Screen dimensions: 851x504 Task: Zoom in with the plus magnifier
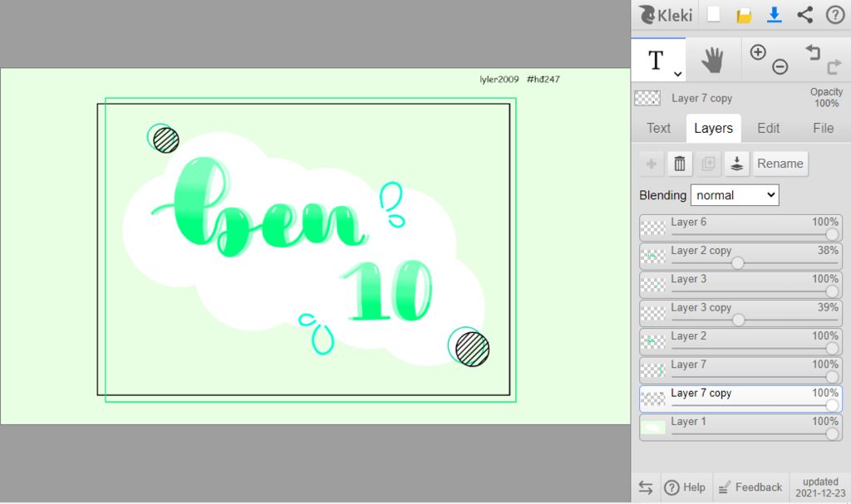click(x=758, y=52)
